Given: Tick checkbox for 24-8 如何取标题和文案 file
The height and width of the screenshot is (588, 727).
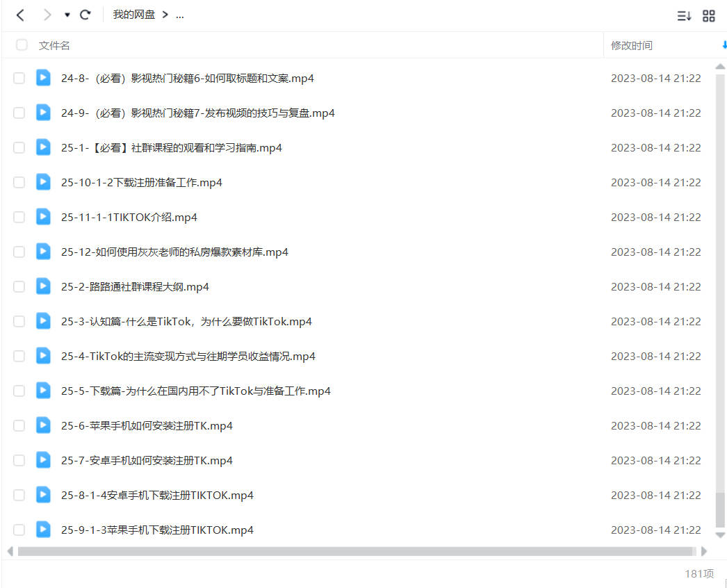Looking at the screenshot, I should [x=19, y=78].
